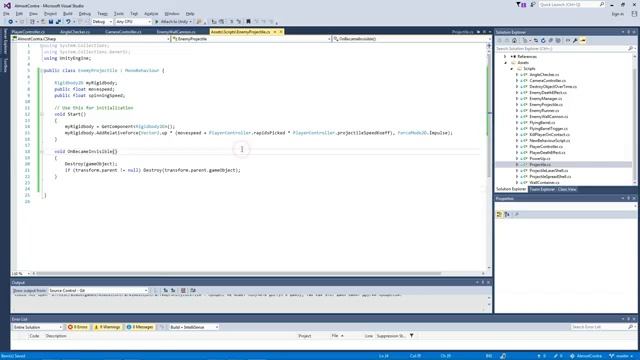Switch to the AngleChecker.cs tab
The width and height of the screenshot is (640, 360).
point(75,32)
